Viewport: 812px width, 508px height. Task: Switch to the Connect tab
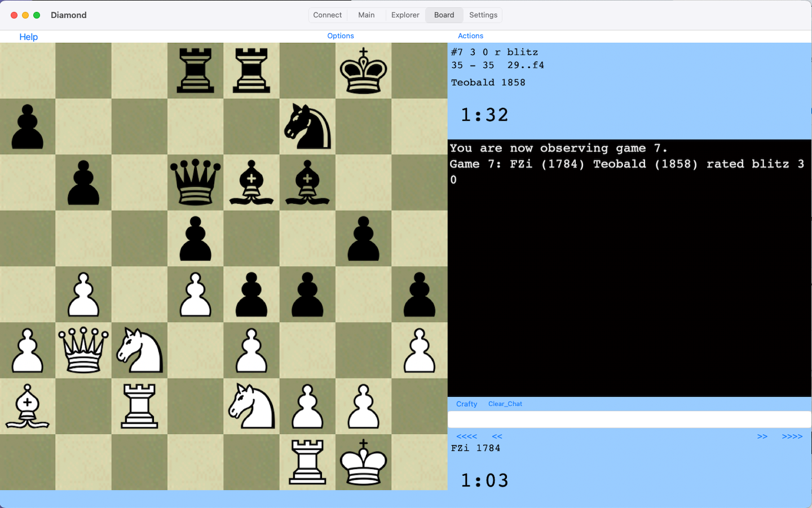click(328, 15)
